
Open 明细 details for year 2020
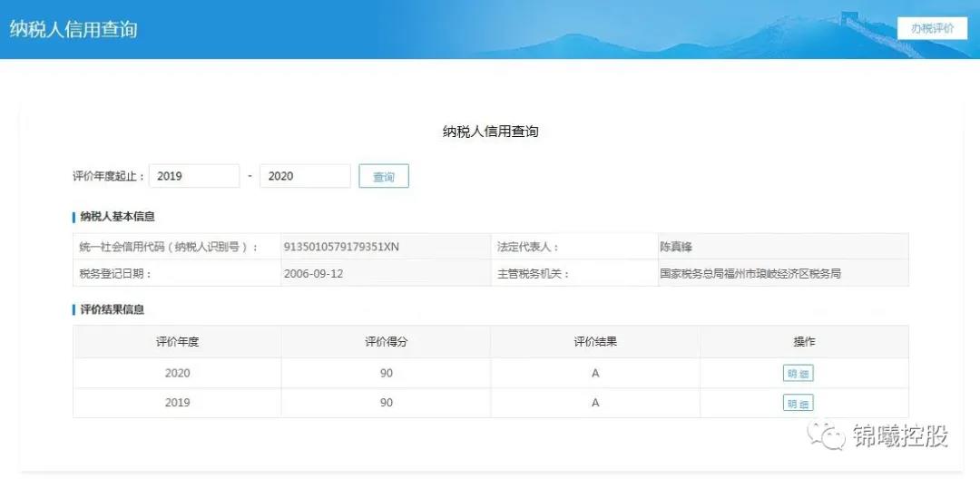click(799, 373)
